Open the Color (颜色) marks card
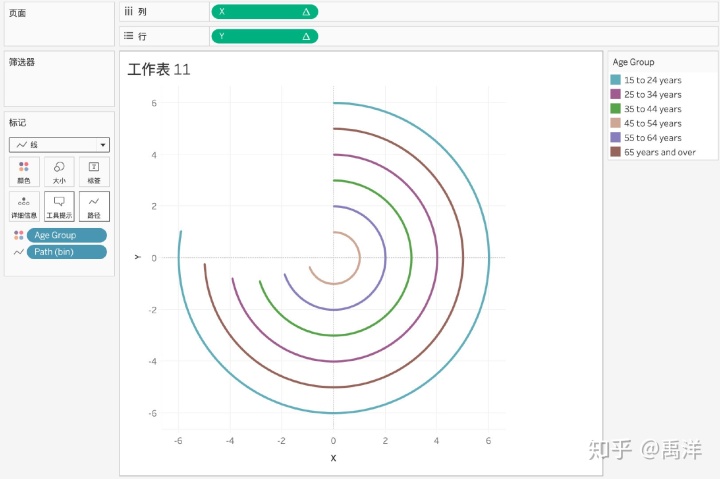 [24, 172]
